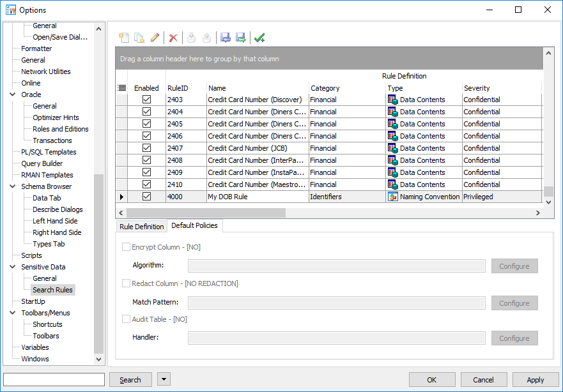Switch to the Rule Definition tab
This screenshot has width=563, height=392.
(141, 227)
